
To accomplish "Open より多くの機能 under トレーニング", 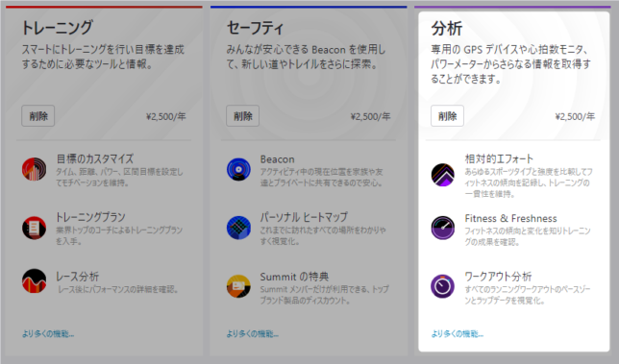I will click(48, 334).
